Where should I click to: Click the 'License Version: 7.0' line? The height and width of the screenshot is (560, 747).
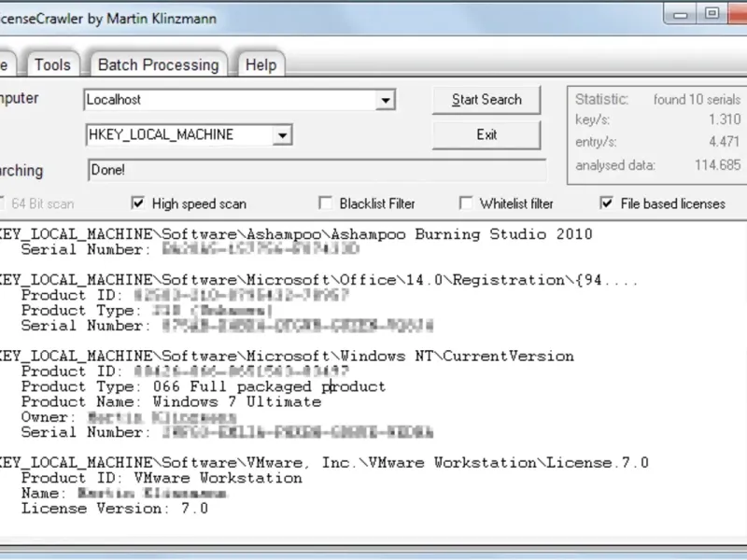(x=115, y=509)
